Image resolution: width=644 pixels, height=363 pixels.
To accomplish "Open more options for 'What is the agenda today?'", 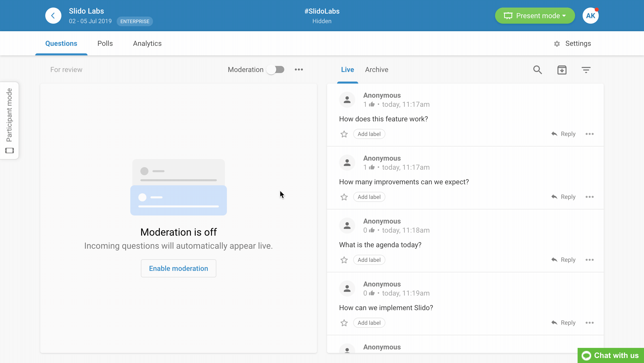I will (590, 260).
